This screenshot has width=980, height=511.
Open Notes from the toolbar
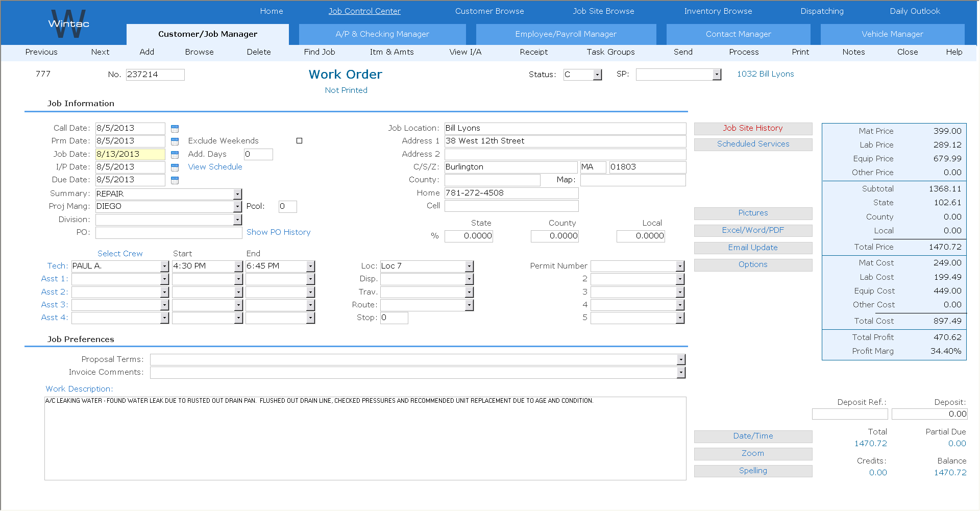[853, 52]
